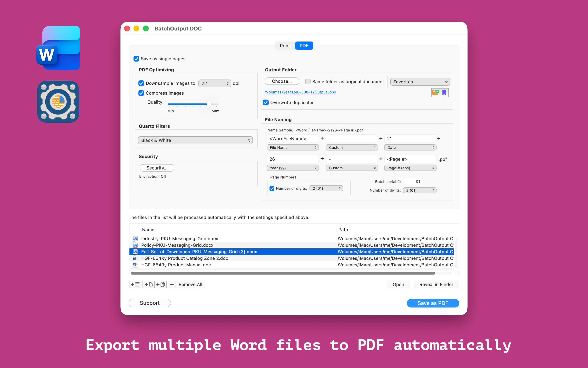Viewport: 588px width, 368px height.
Task: Click the Name column header
Action: [x=238, y=230]
